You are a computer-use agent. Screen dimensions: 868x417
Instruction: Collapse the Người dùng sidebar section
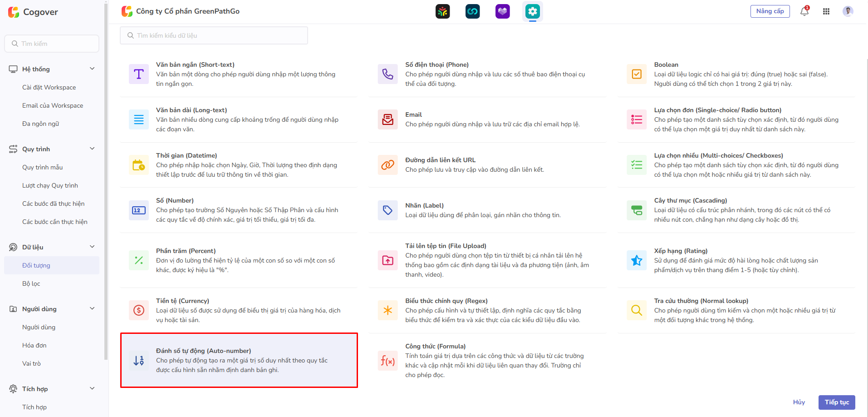point(92,309)
